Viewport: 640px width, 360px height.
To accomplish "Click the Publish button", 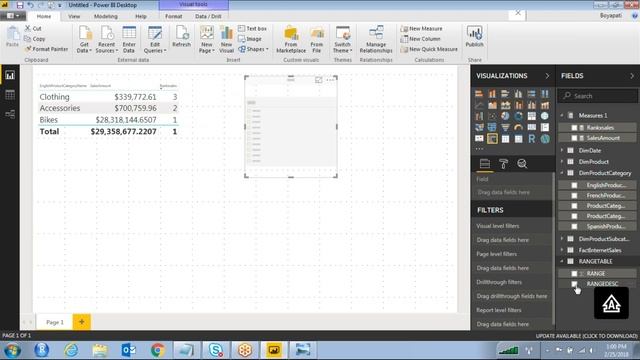I will [x=474, y=37].
